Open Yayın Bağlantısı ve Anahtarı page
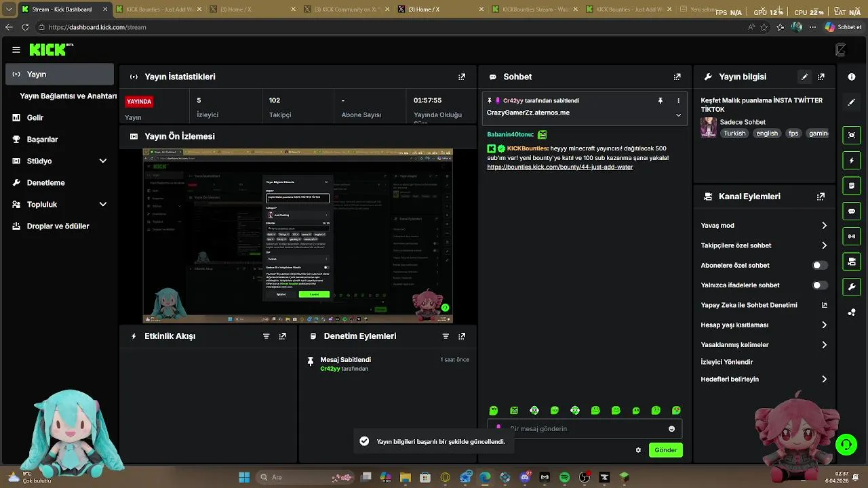This screenshot has width=868, height=488. pos(68,96)
